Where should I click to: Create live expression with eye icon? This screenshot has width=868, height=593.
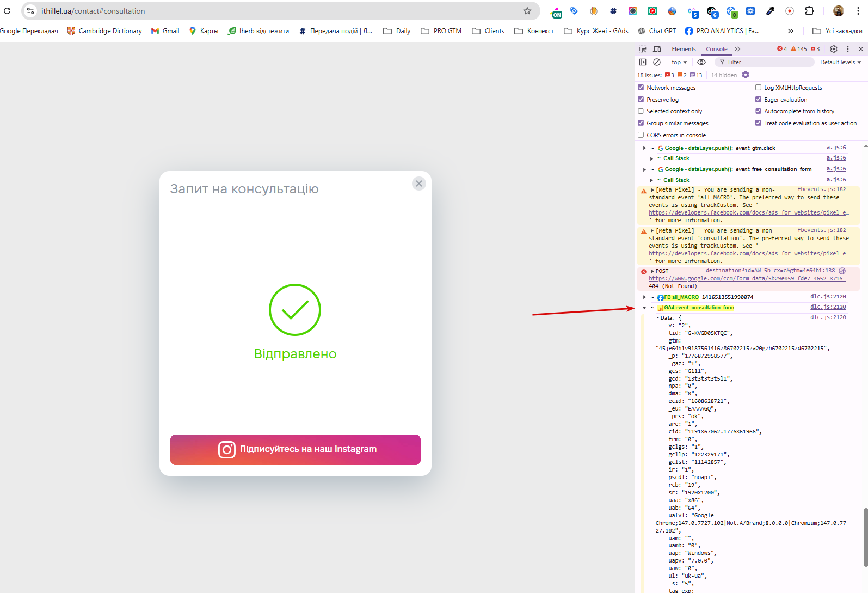tap(701, 62)
